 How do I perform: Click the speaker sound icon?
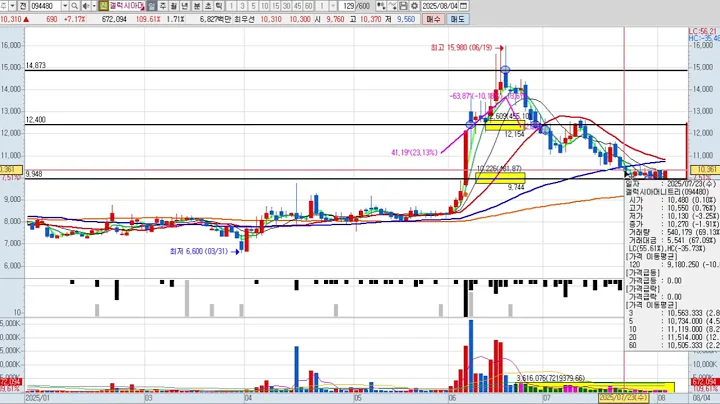[x=86, y=6]
